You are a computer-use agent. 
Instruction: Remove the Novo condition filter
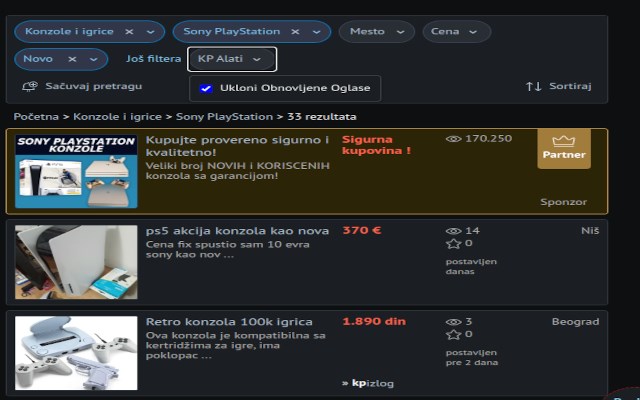click(x=72, y=59)
